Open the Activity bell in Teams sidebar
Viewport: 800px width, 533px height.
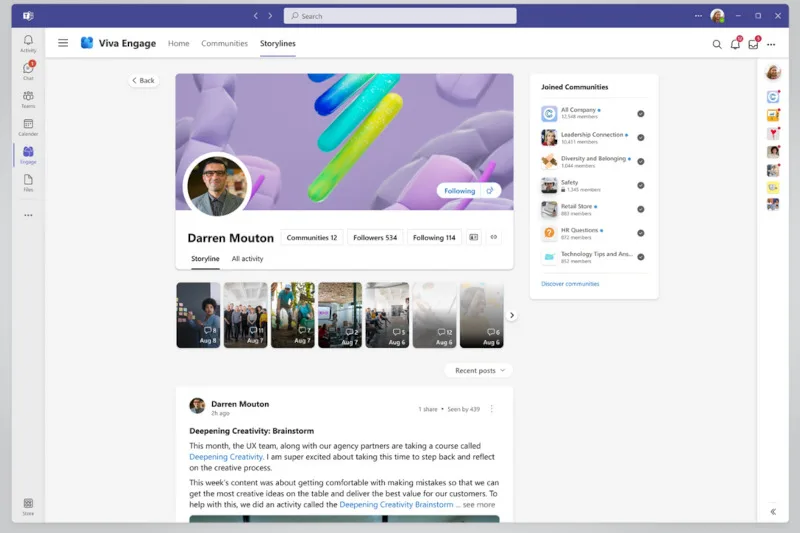point(28,43)
